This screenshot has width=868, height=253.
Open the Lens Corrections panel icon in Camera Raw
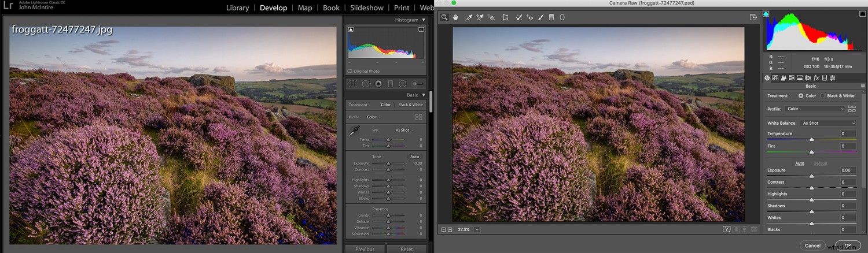click(808, 77)
